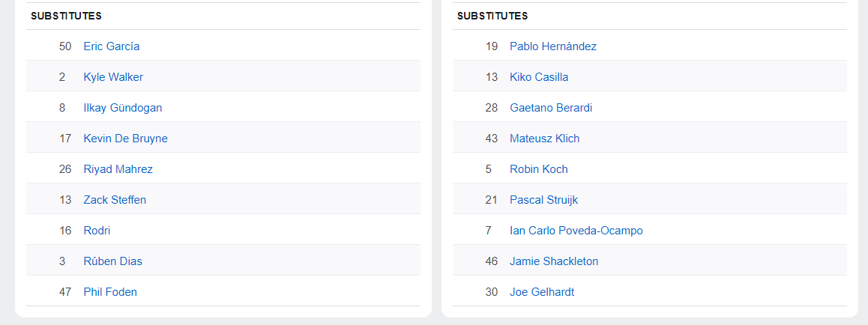Open Kevin De Bruyne's profile

125,139
